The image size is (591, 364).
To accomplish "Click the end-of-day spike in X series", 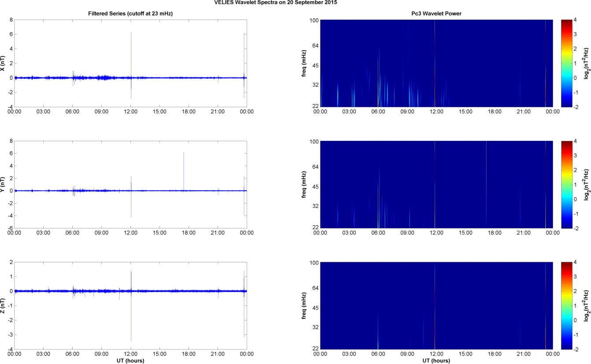I will 245,65.
